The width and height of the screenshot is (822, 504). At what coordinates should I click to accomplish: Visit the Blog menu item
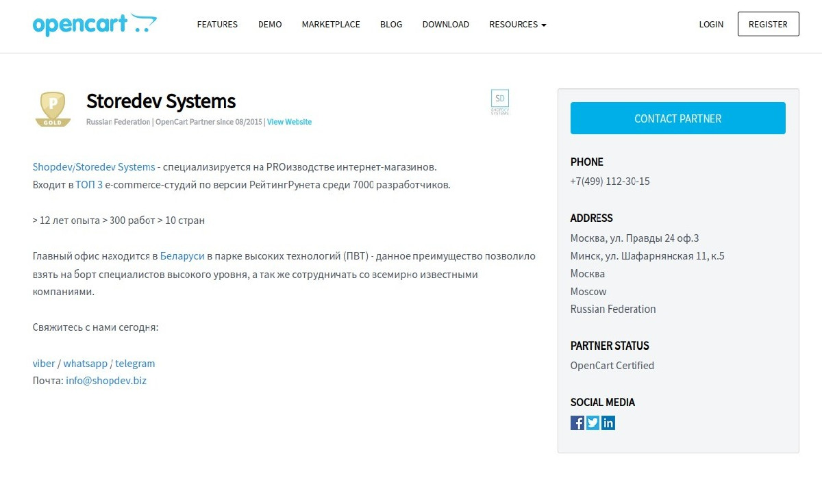(391, 25)
